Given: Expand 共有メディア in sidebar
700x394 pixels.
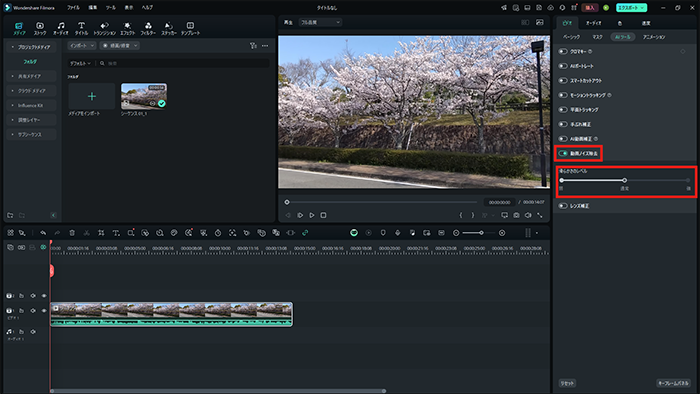Looking at the screenshot, I should tap(31, 76).
